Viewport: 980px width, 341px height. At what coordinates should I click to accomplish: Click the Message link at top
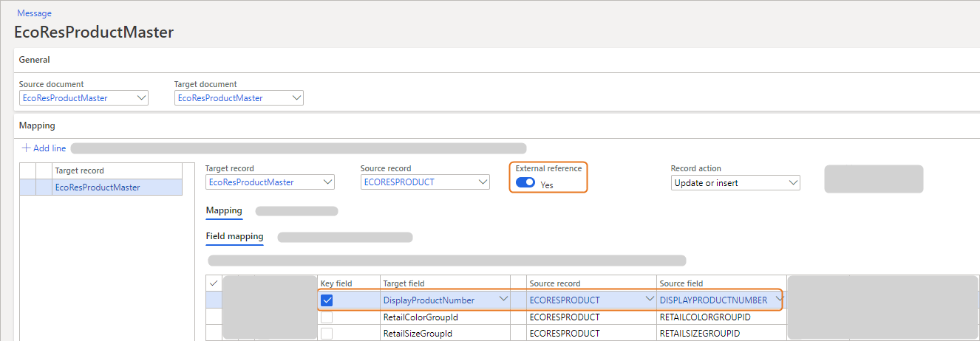[34, 13]
